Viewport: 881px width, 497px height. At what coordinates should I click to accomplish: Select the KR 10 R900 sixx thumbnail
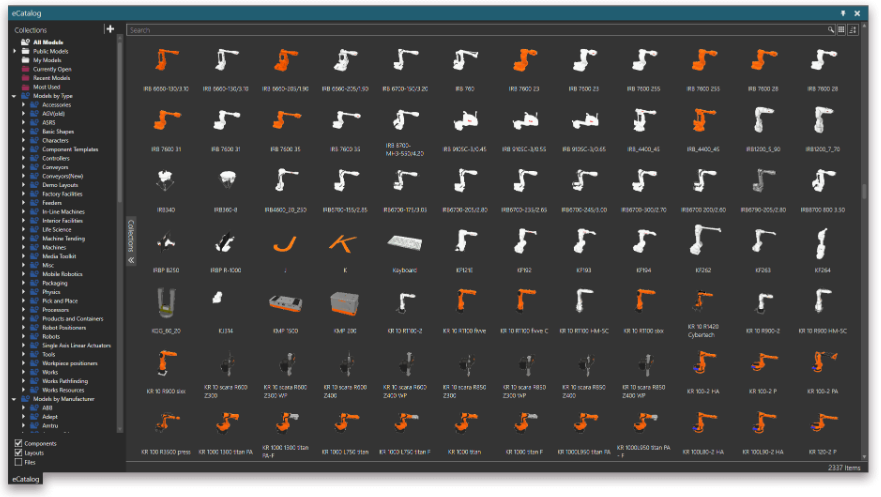click(x=166, y=363)
